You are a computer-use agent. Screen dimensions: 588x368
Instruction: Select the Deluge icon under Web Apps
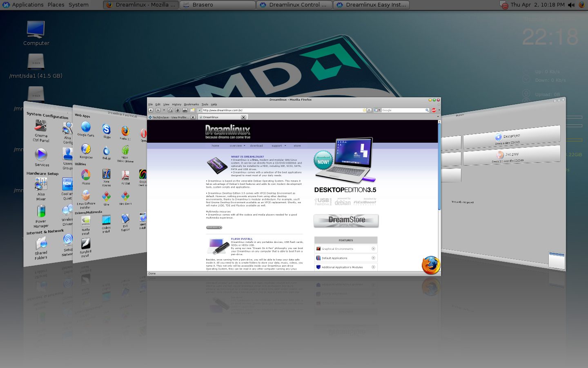[106, 150]
